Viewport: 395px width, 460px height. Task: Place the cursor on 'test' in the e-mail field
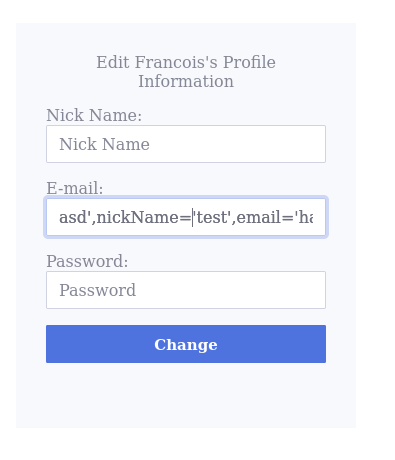pyautogui.click(x=212, y=217)
